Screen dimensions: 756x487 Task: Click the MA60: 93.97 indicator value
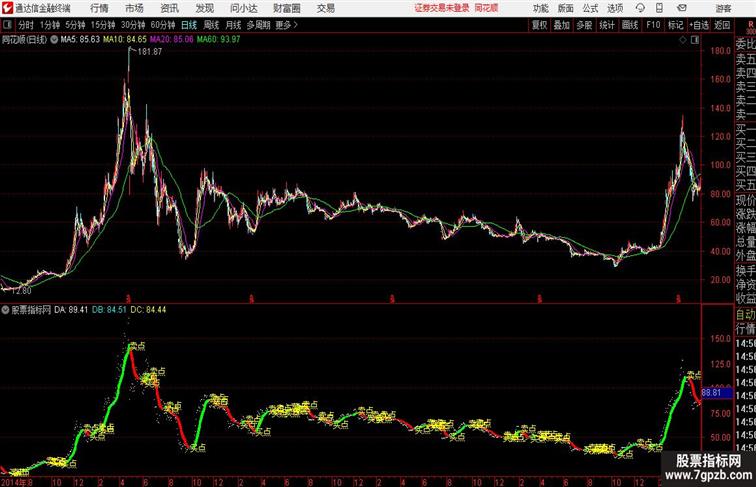coord(218,40)
